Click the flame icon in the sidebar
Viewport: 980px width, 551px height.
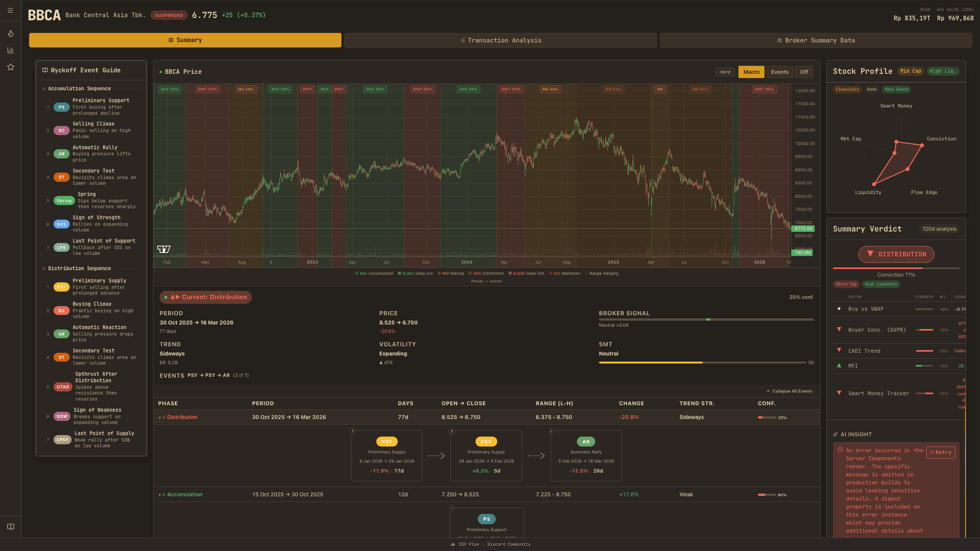click(11, 34)
